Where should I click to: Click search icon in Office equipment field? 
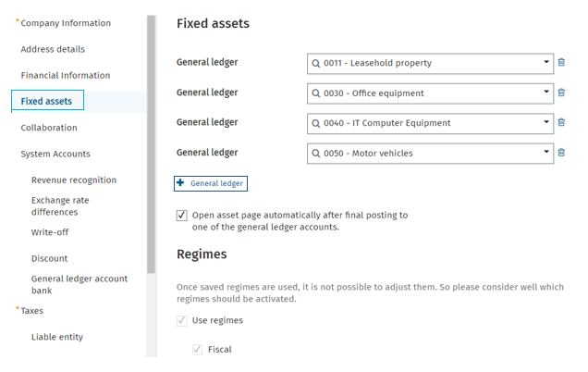[316, 93]
